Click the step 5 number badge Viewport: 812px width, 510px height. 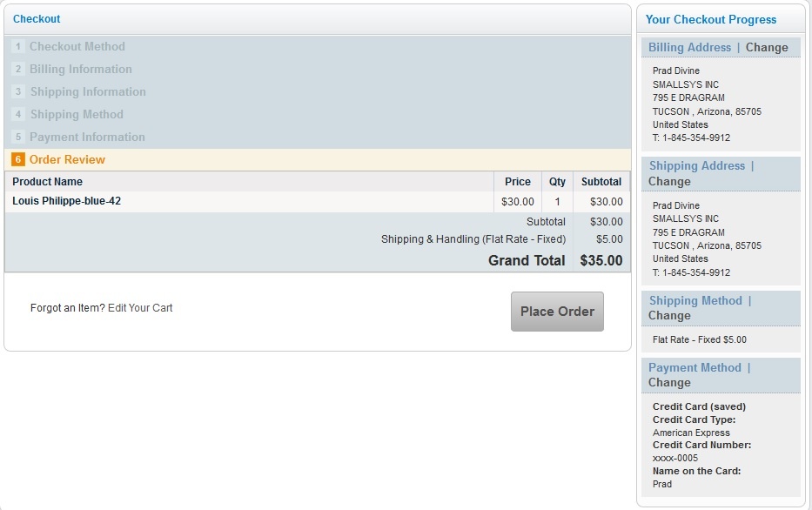pos(18,138)
